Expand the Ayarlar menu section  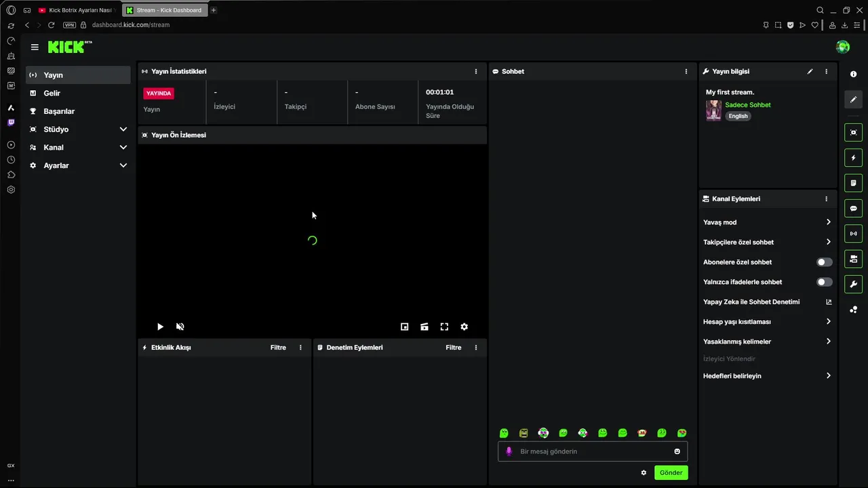pyautogui.click(x=79, y=165)
